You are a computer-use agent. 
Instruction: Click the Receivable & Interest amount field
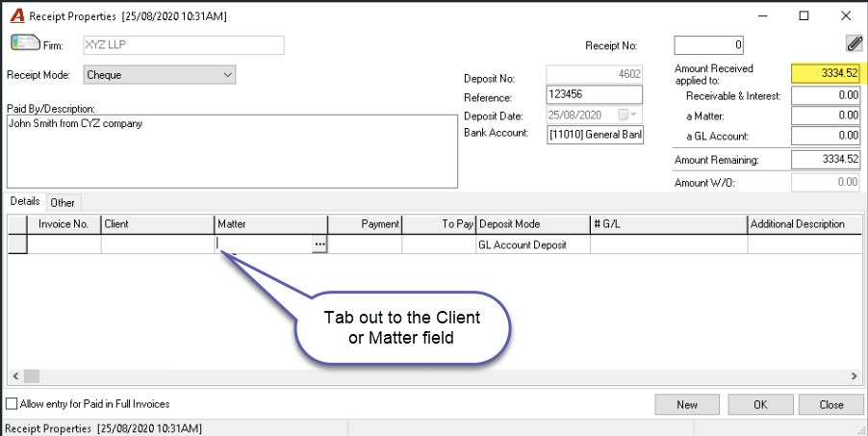[x=826, y=95]
